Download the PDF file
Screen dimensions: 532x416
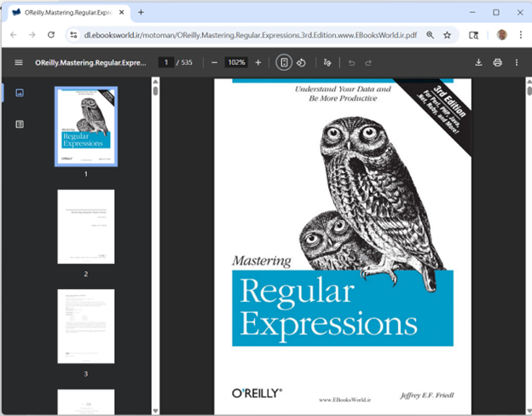478,62
